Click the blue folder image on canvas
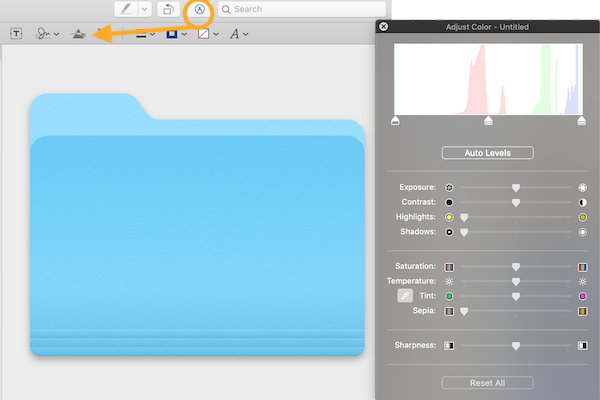The width and height of the screenshot is (600, 400). tap(197, 225)
